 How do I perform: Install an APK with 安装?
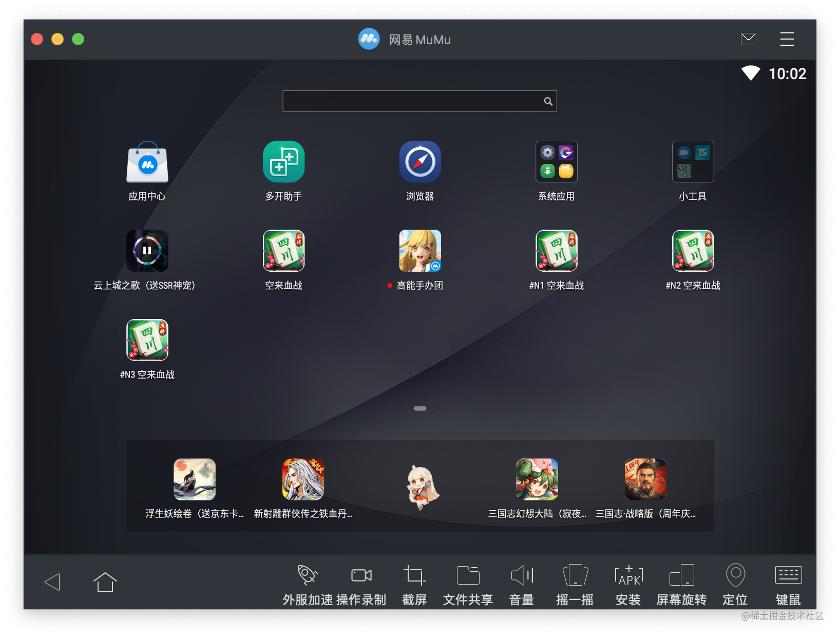click(x=628, y=585)
